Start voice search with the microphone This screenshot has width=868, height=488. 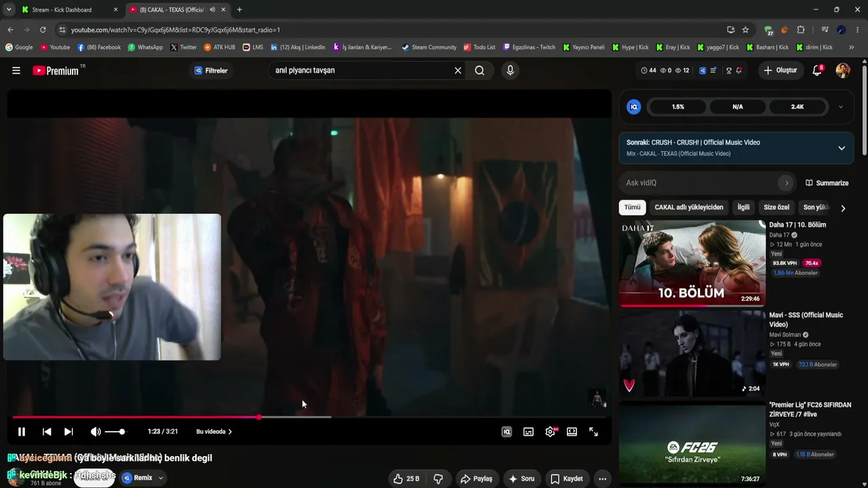coord(511,70)
